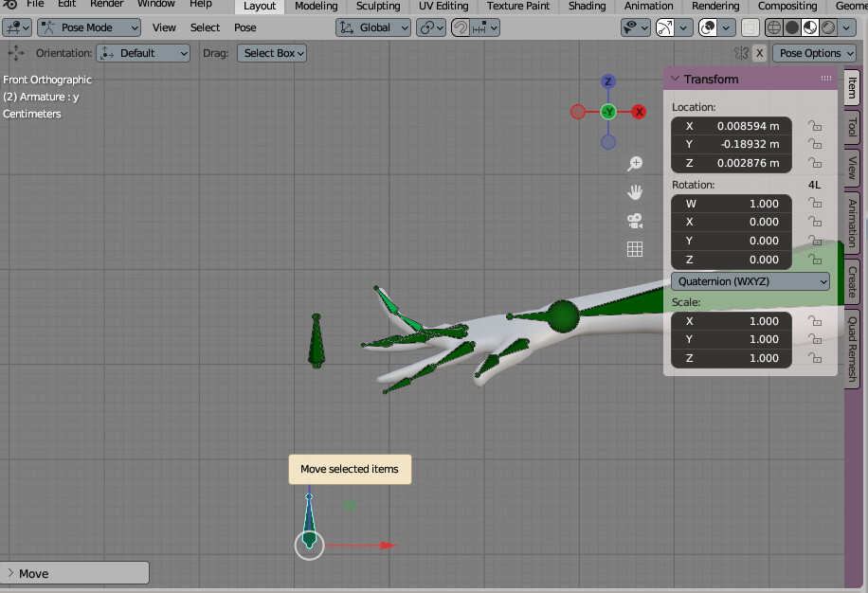868x593 pixels.
Task: Switch to Shading workspace tab
Action: coord(587,6)
